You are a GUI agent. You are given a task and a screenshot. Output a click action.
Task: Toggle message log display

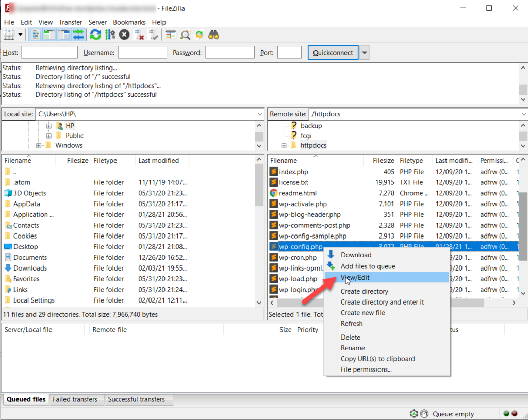point(36,35)
